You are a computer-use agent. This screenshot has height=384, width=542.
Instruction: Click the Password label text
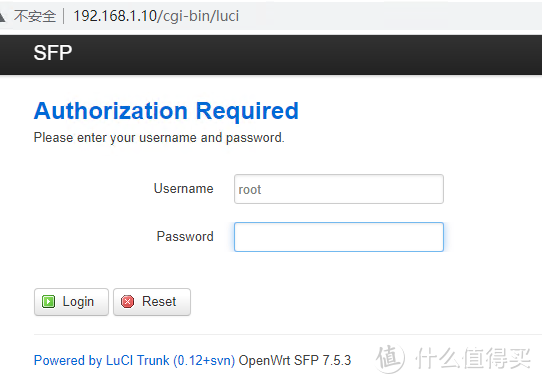185,237
